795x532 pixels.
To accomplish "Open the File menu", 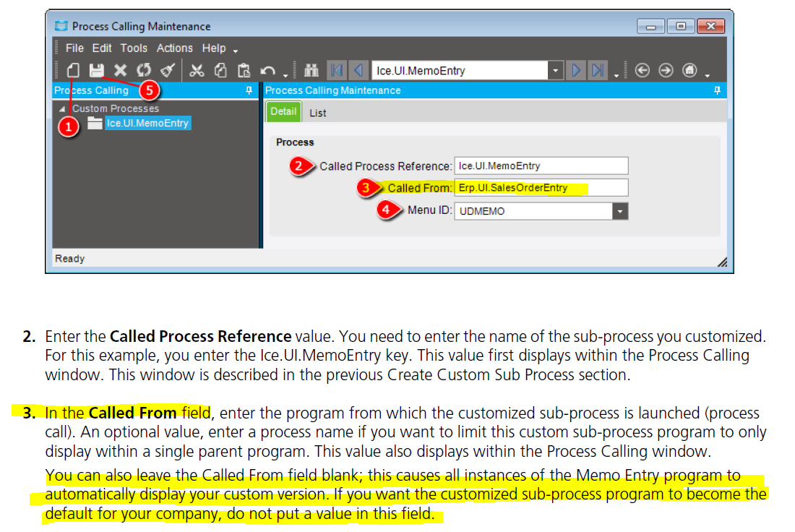I will 74,48.
